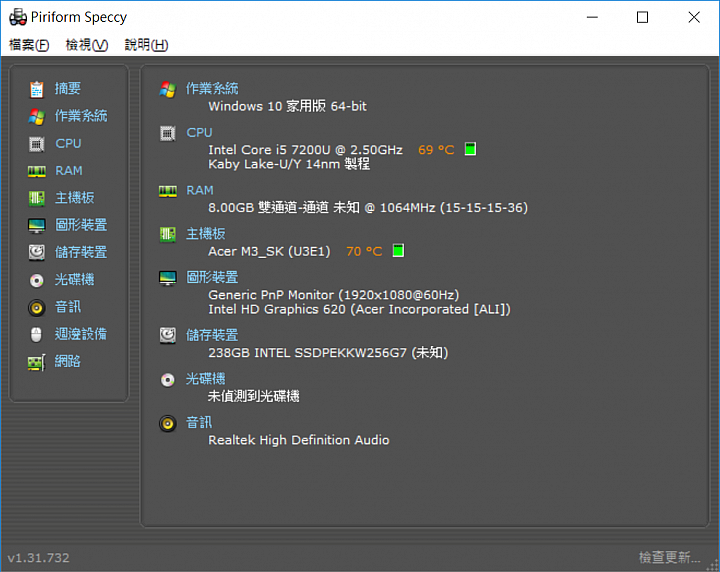Click Intel Core i5 7200U @ 2.50GHz text

point(305,150)
